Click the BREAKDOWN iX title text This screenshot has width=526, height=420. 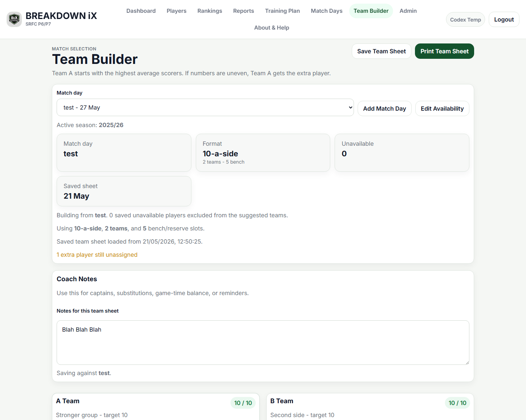(61, 16)
